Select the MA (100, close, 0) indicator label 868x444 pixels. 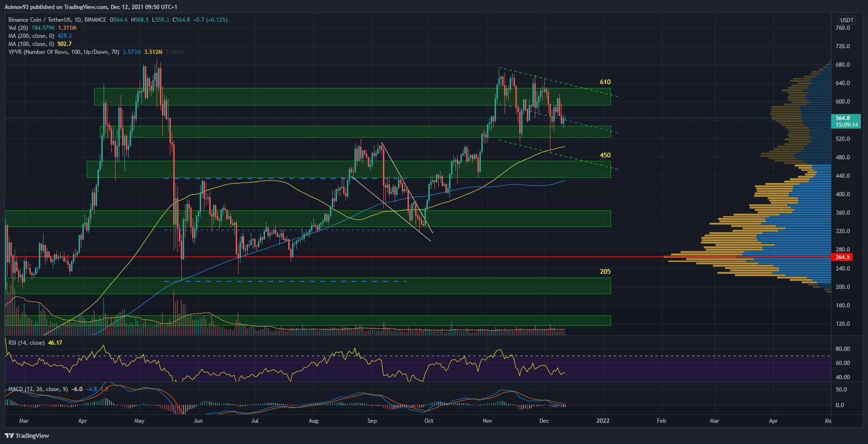pos(31,44)
